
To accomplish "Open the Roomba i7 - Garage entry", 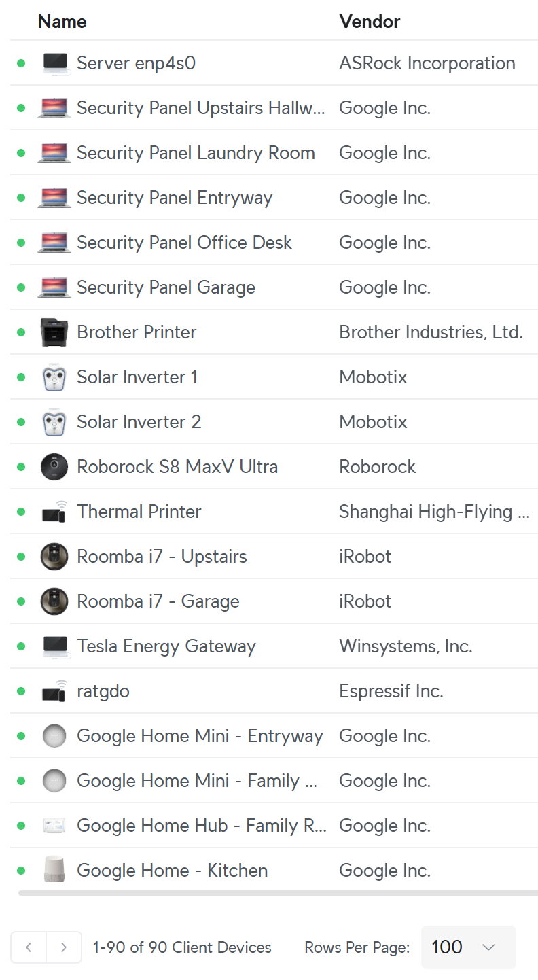I will pos(158,601).
